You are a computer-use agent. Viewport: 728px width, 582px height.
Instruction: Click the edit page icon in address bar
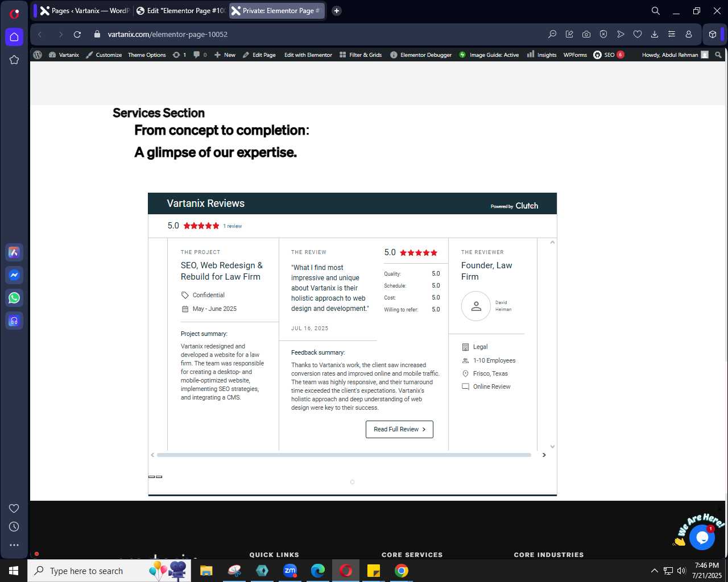pyautogui.click(x=569, y=34)
